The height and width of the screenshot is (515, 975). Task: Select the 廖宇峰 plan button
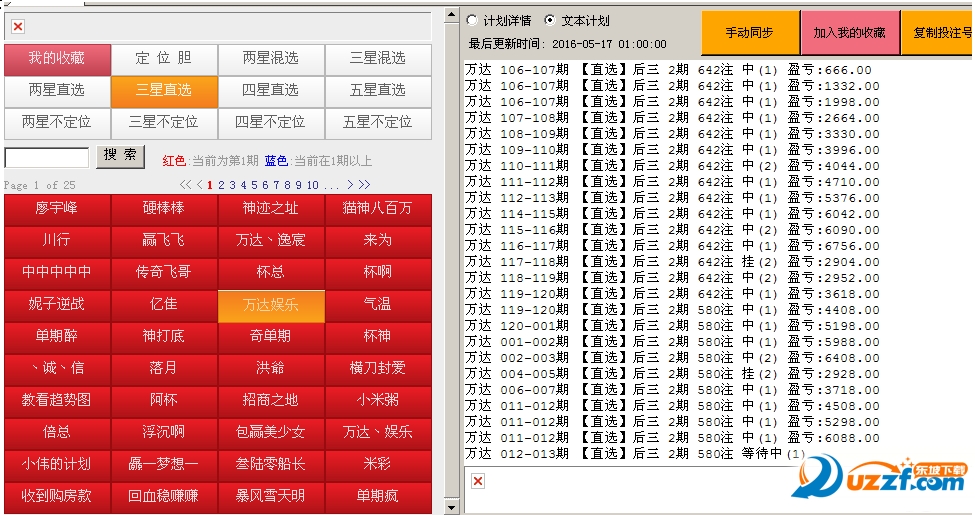(x=57, y=208)
